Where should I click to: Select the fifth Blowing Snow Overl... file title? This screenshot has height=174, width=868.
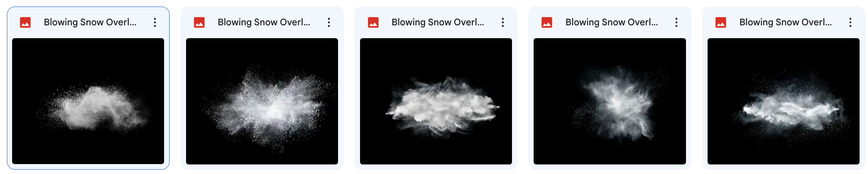(x=786, y=22)
